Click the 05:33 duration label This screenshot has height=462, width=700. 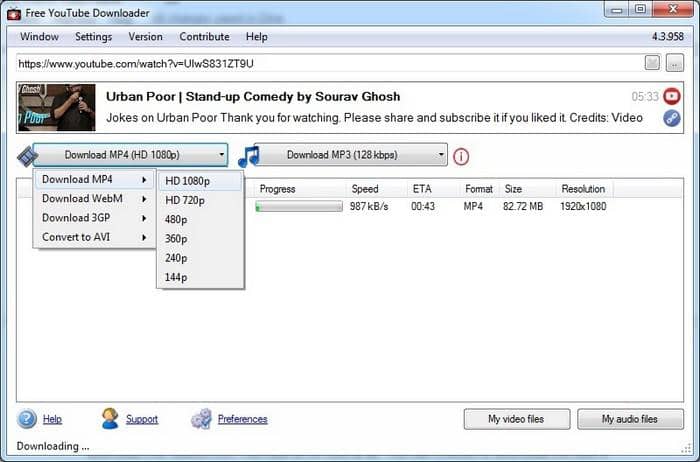point(645,96)
